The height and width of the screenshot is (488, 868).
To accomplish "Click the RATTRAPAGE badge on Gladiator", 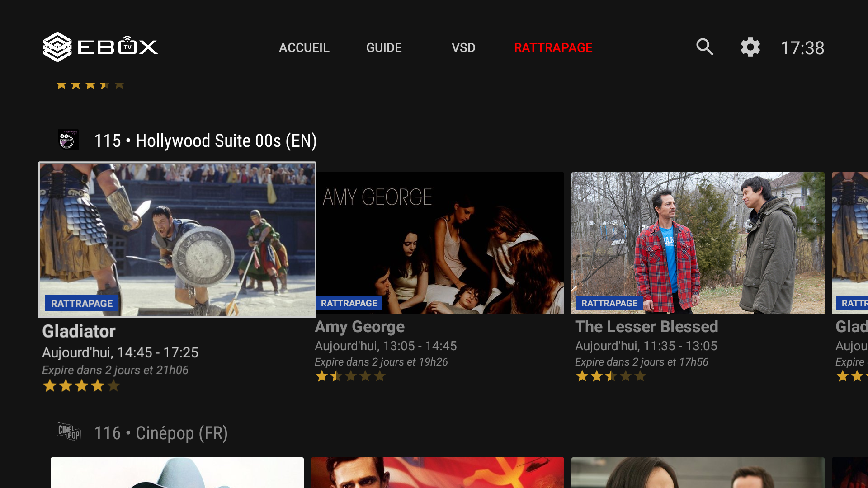I will pyautogui.click(x=81, y=303).
